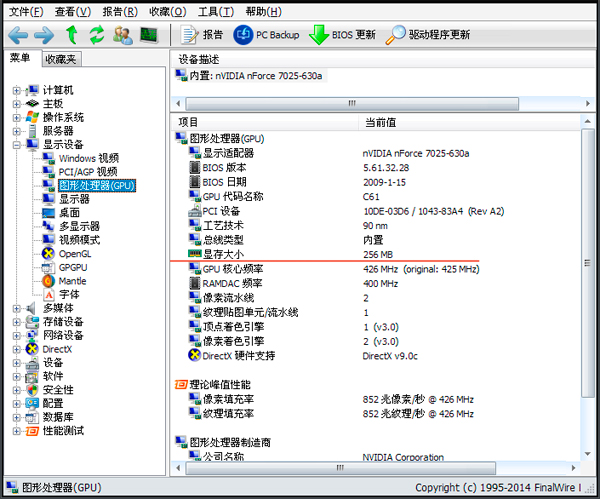Switch to the 菜单 tab
Screen dimensions: 600x499
coord(20,58)
